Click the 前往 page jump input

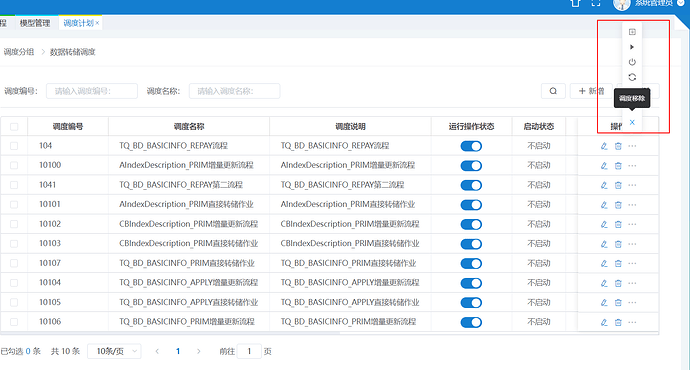tap(249, 351)
